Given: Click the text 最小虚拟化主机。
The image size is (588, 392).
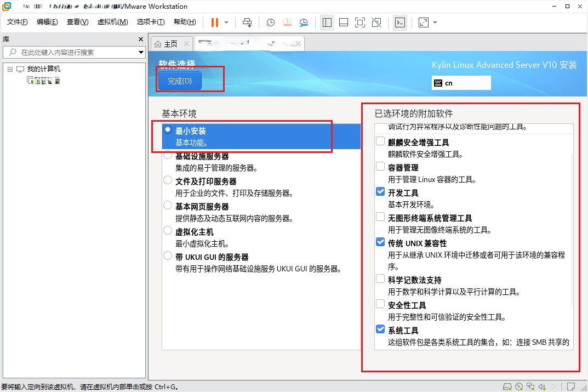Looking at the screenshot, I should 202,244.
